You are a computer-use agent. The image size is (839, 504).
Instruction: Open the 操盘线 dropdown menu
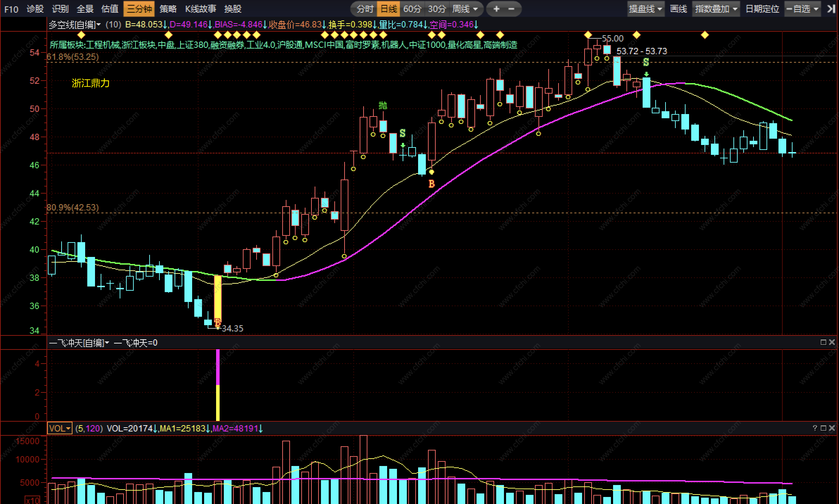(645, 9)
